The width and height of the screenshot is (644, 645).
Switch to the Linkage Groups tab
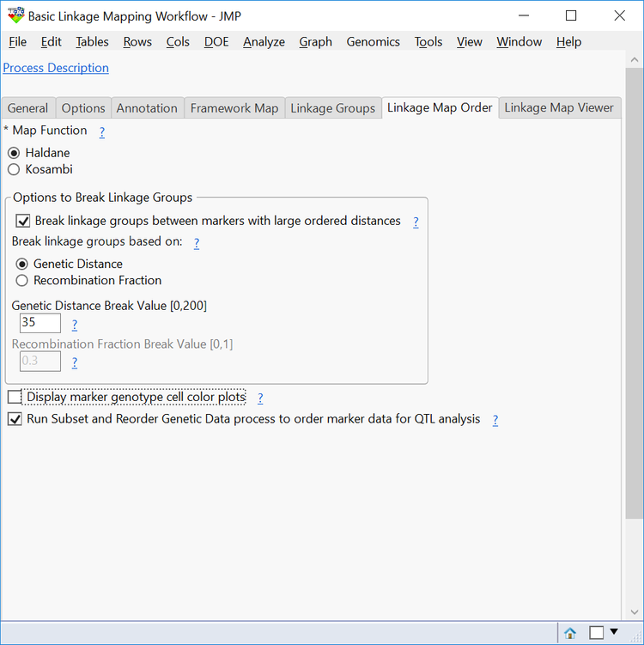pos(332,108)
